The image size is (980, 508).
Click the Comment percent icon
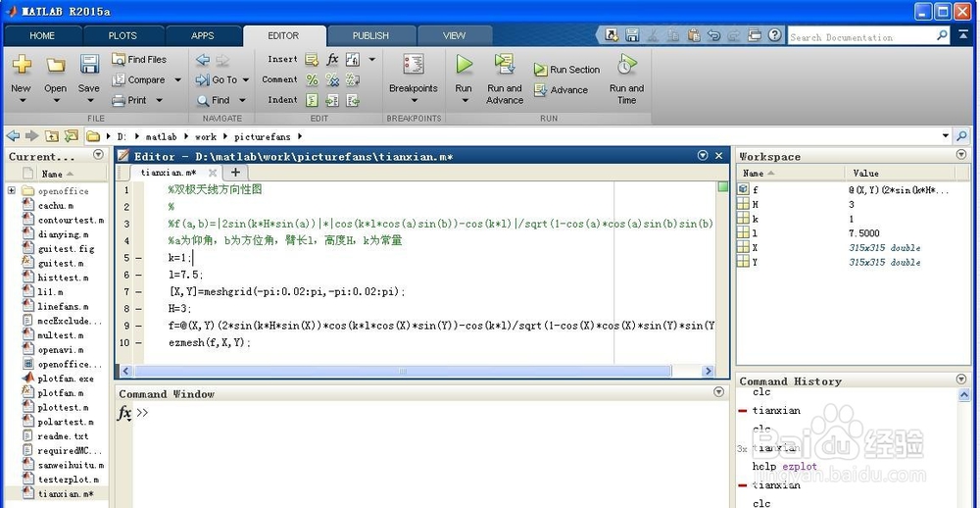point(312,80)
